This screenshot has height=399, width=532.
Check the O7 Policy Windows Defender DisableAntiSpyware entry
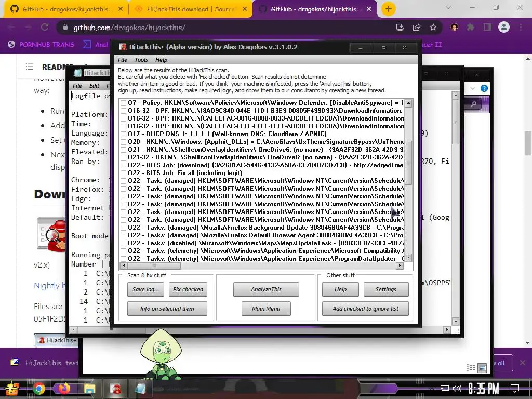pos(124,103)
